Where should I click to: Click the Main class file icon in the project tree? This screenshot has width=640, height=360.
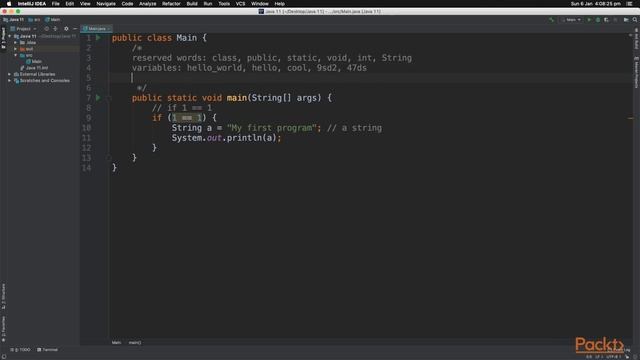pos(29,61)
